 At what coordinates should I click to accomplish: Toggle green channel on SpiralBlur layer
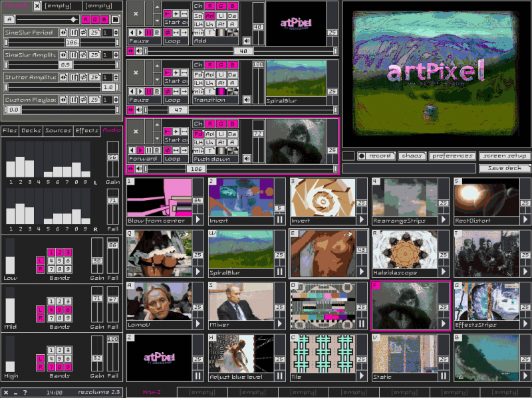click(221, 64)
